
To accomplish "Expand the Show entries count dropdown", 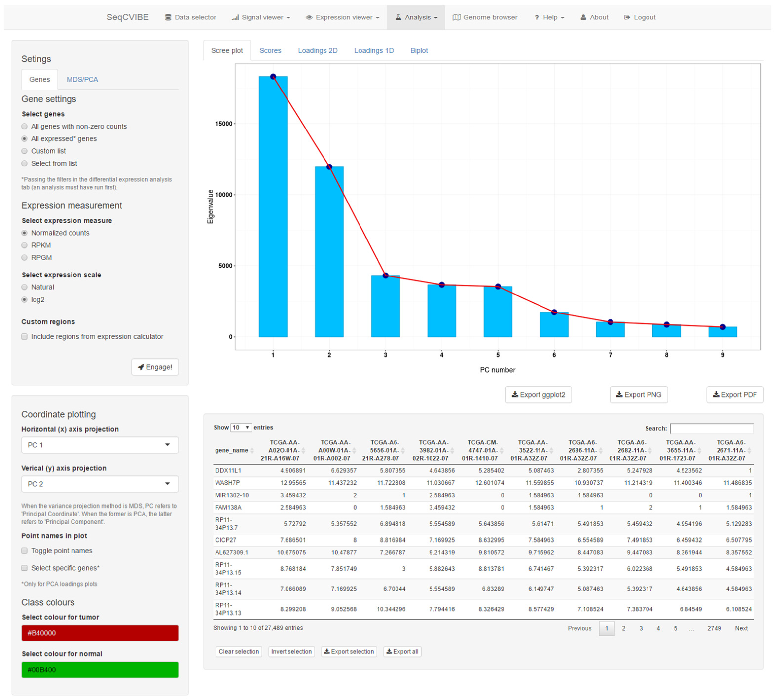I will 241,427.
